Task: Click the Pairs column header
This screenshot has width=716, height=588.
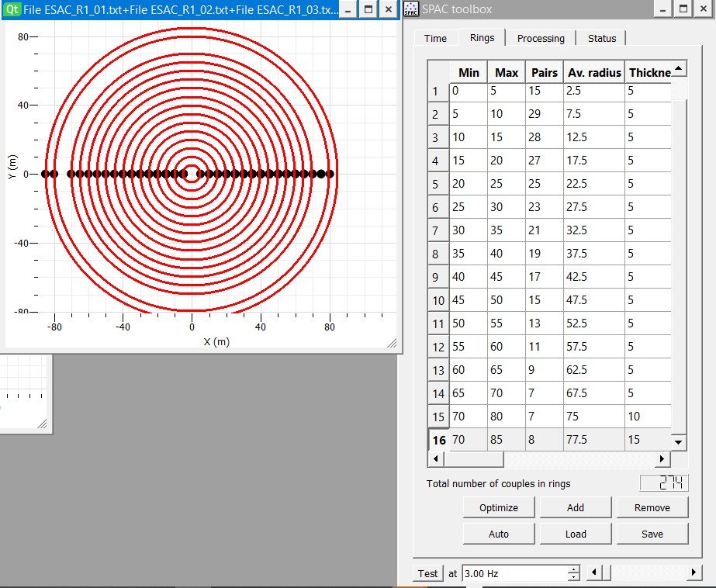Action: (x=544, y=72)
